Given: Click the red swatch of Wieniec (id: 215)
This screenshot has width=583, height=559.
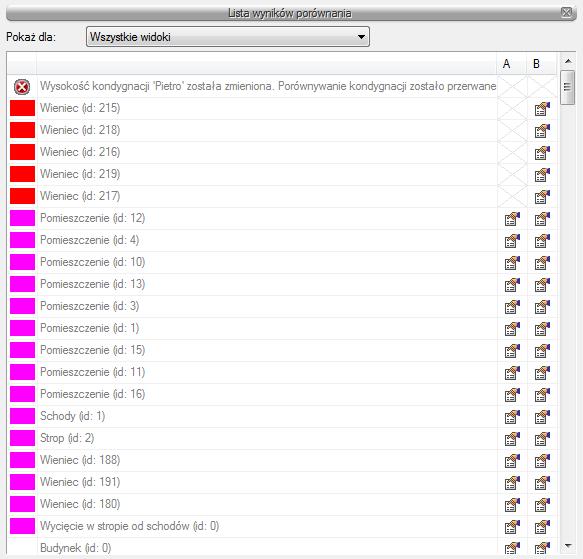Looking at the screenshot, I should (22, 108).
